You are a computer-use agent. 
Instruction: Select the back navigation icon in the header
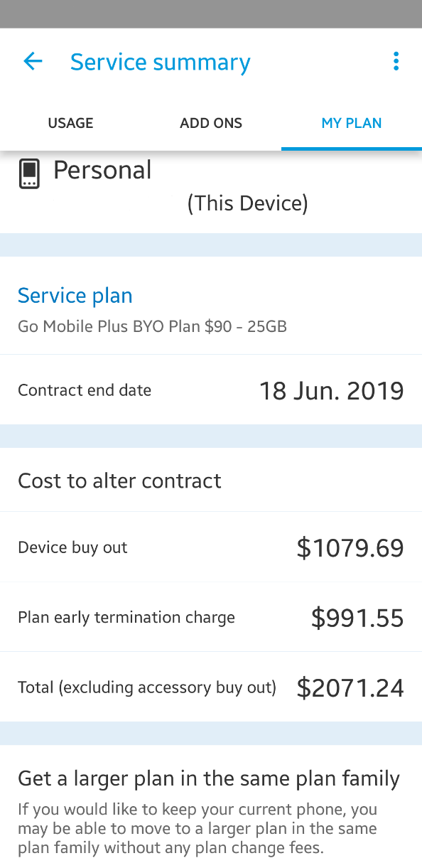click(33, 61)
